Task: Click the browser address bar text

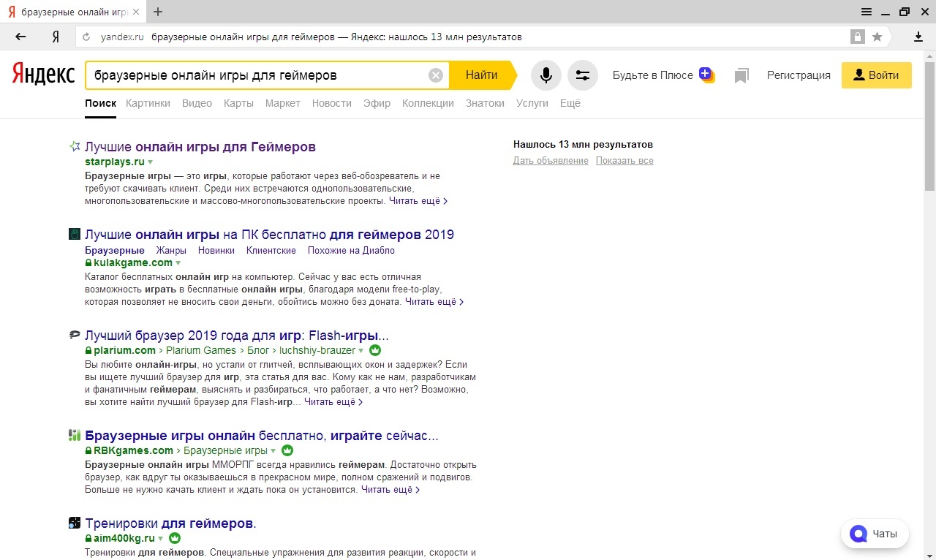Action: tap(336, 37)
